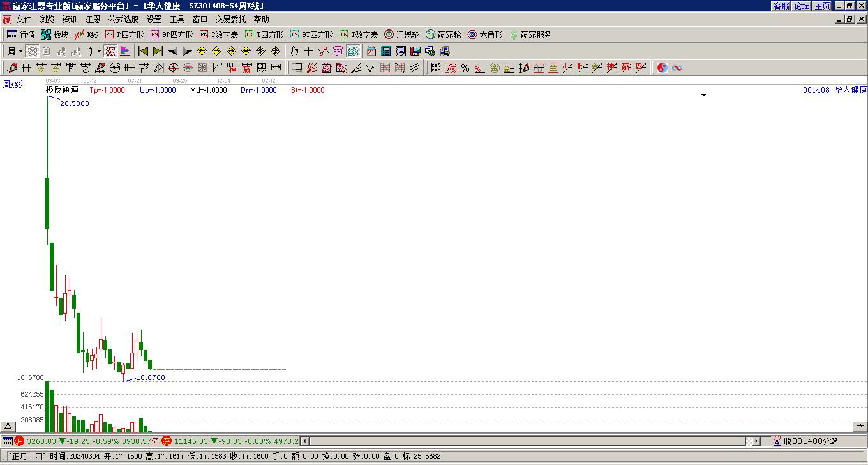Toggle the highlighted 经 toolbar button
This screenshot has height=465, width=868.
click(x=353, y=51)
